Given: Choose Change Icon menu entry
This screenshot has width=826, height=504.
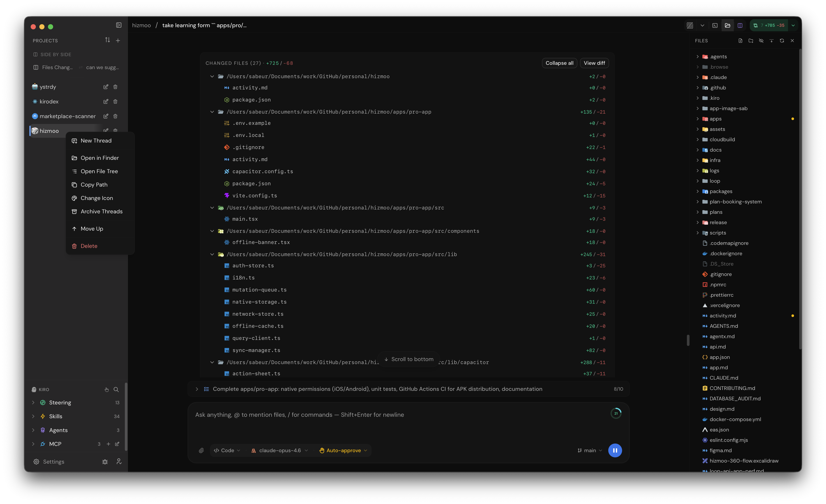Looking at the screenshot, I should click(100, 198).
